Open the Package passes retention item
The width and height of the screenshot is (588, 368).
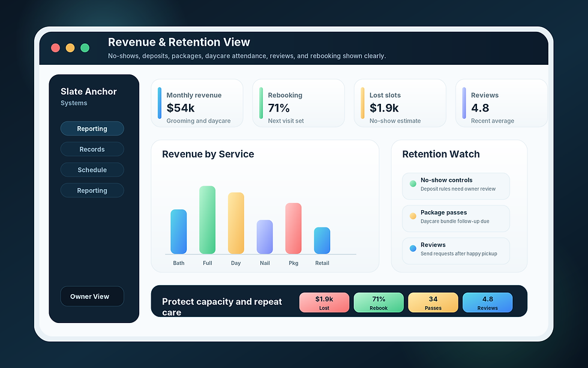pyautogui.click(x=455, y=219)
